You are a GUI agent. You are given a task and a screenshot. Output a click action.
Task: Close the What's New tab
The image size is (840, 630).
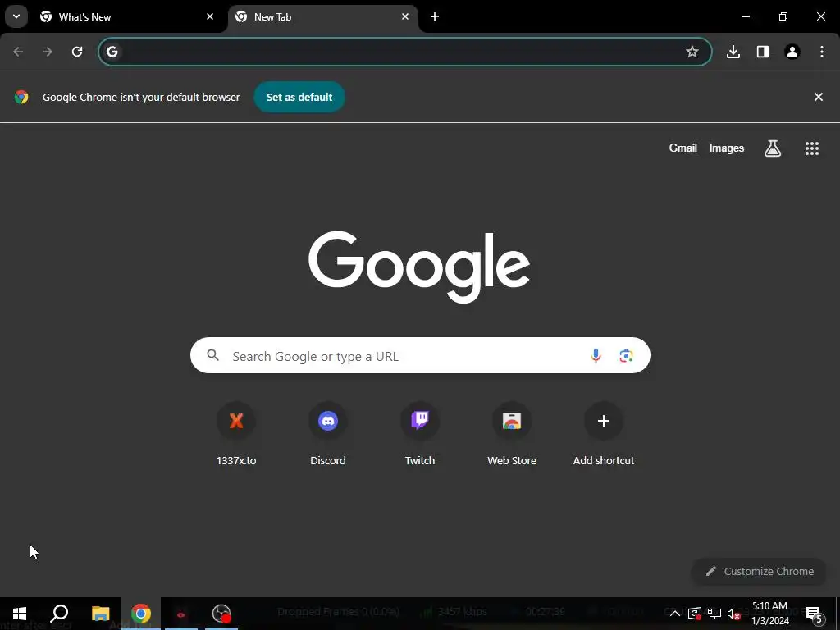coord(210,16)
